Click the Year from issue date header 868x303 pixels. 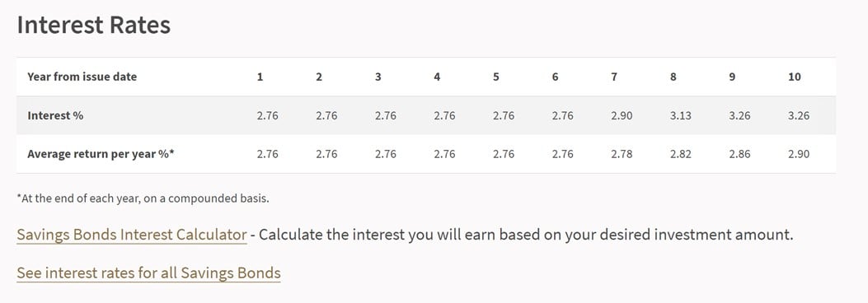pos(82,77)
